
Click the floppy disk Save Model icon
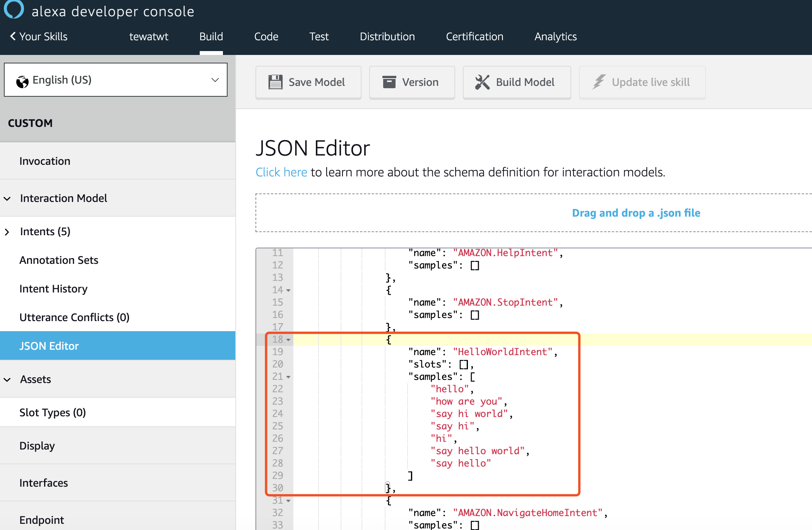pos(275,82)
